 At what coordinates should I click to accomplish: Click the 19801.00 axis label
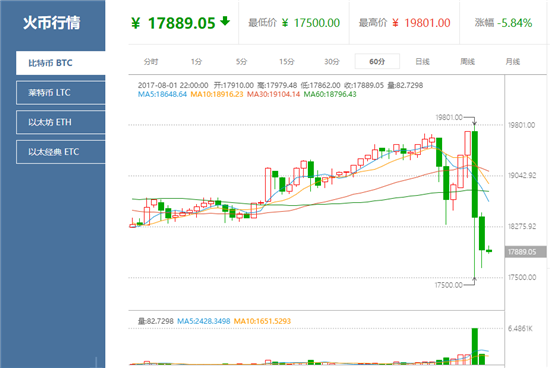click(x=522, y=125)
